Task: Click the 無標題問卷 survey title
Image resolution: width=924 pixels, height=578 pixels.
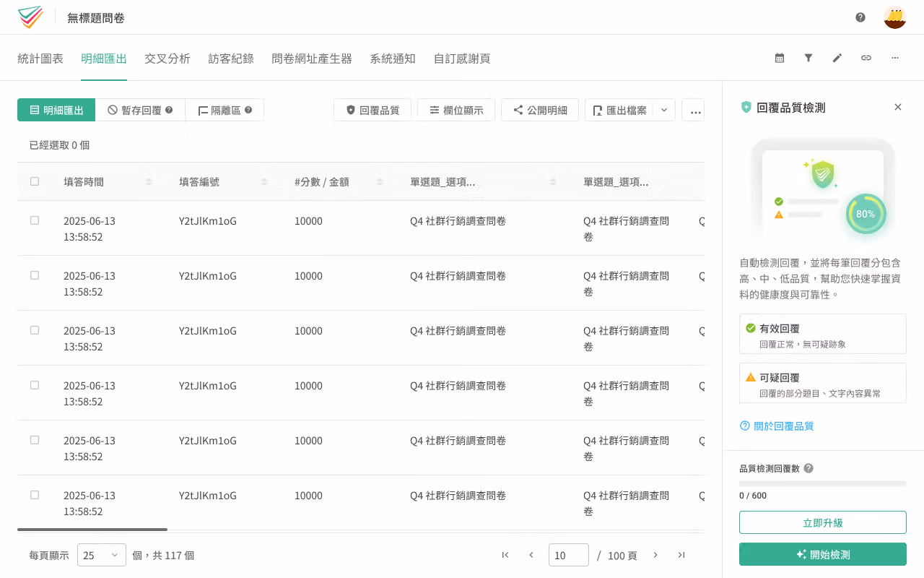Action: (96, 18)
